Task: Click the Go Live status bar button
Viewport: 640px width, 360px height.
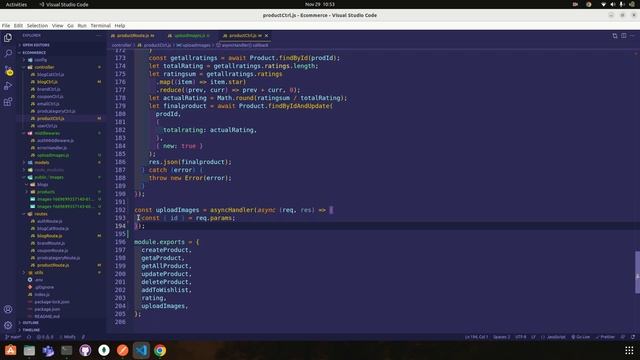Action: (581, 337)
